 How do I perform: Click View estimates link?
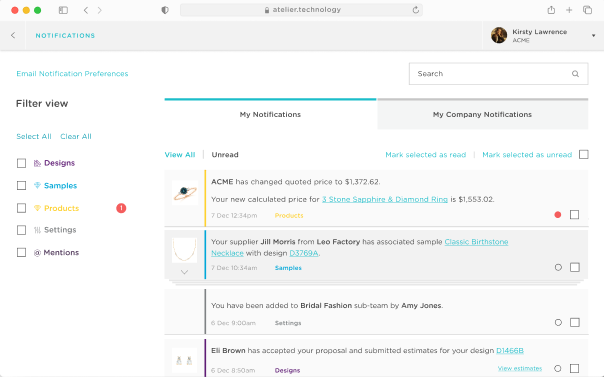520,369
